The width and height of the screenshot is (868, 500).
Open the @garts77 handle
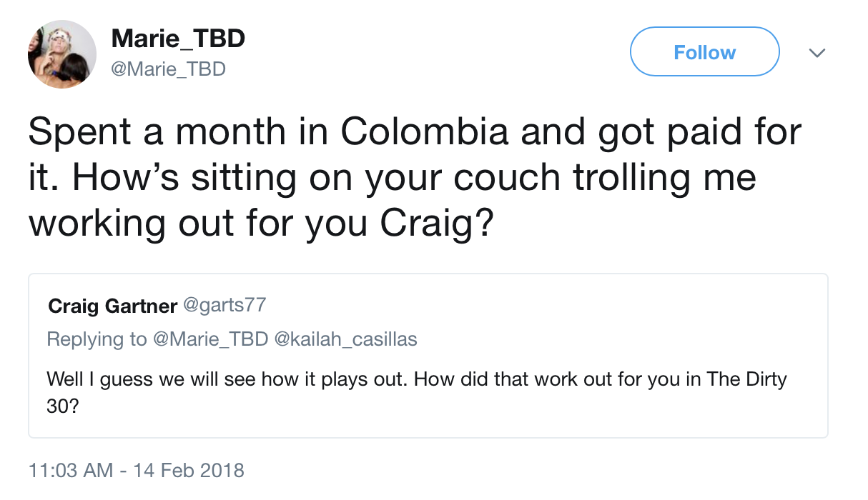[225, 306]
